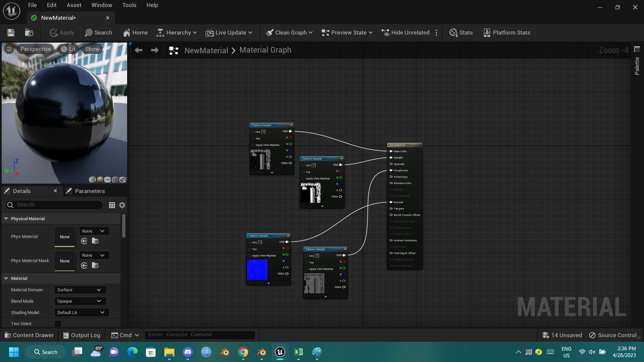The height and width of the screenshot is (362, 644).
Task: Click the Browse to asset icon in toolbar
Action: tap(29, 33)
